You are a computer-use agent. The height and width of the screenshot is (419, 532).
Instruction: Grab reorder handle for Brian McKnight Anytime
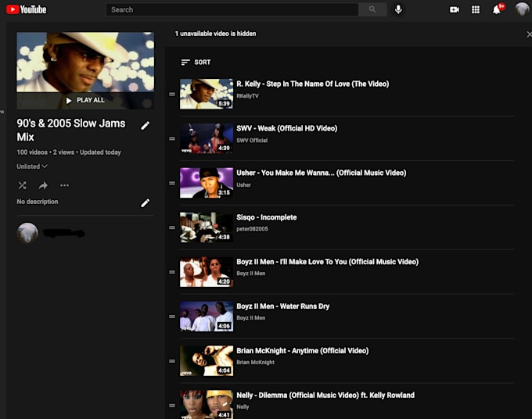[172, 361]
